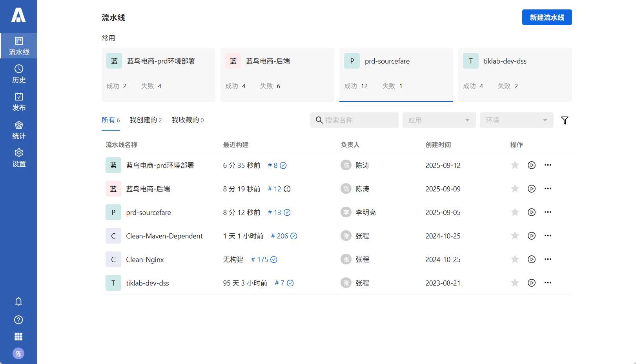Open the more options menu for Clean-Maven-Dependent

(x=548, y=236)
